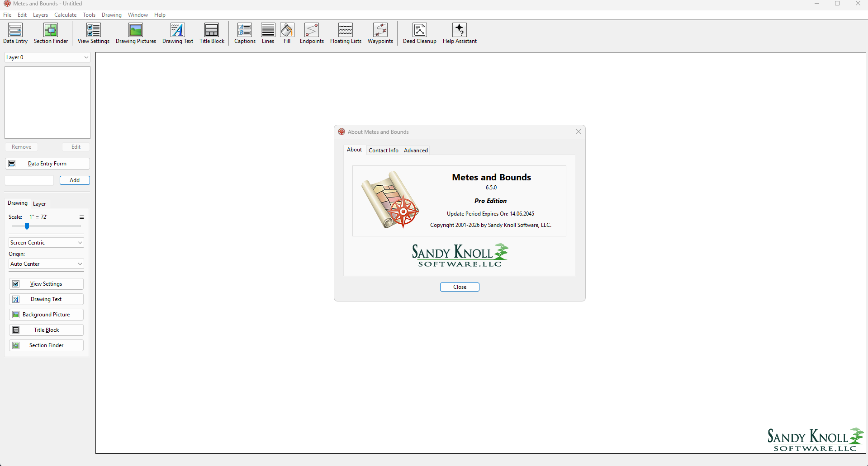Open the Data Entry toolbar tool
The height and width of the screenshot is (466, 868).
(x=15, y=33)
